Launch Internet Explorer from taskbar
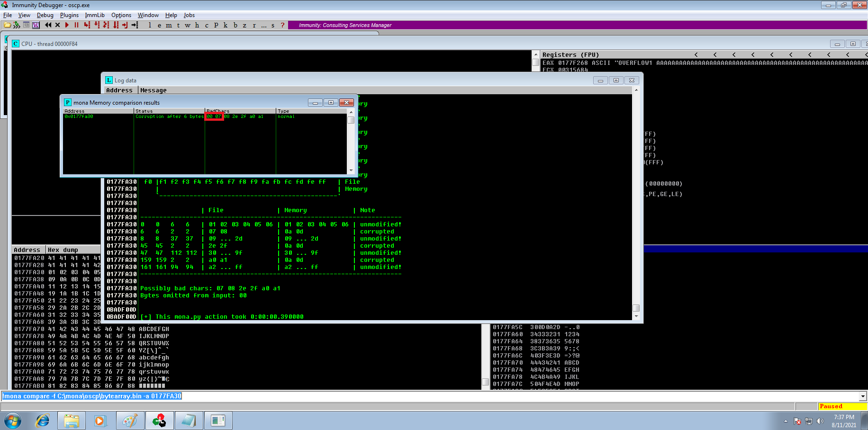The image size is (868, 430). pos(43,421)
